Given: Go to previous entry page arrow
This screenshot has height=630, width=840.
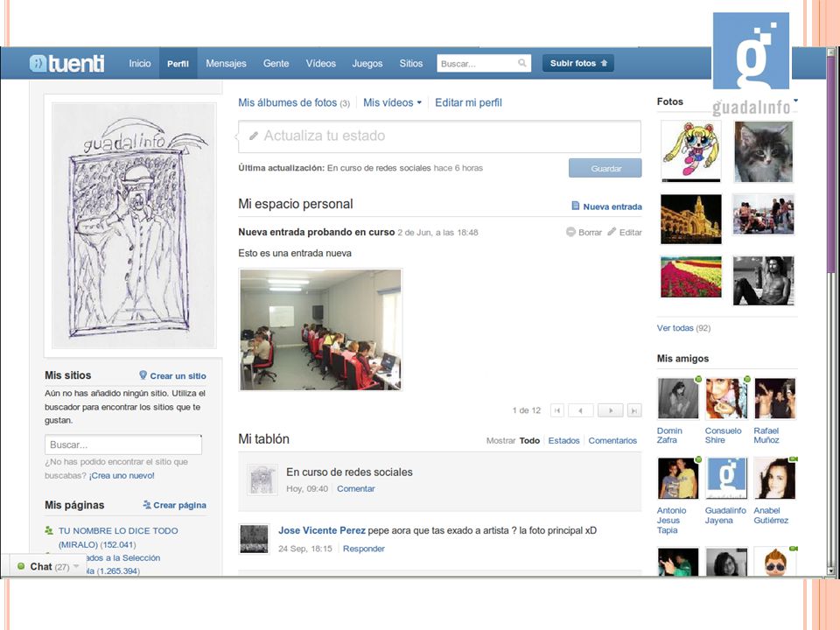Looking at the screenshot, I should pos(581,411).
